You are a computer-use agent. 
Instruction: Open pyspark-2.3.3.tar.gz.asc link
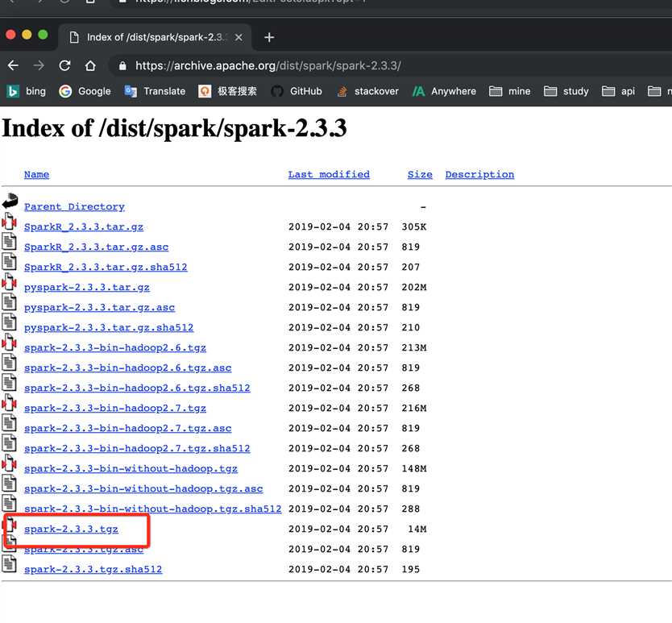pyautogui.click(x=99, y=307)
